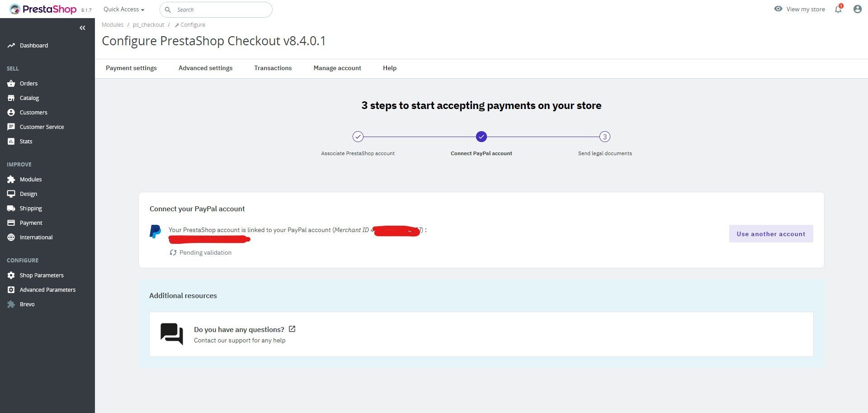Click the PayPal logo icon
868x413 pixels.
[x=155, y=231]
